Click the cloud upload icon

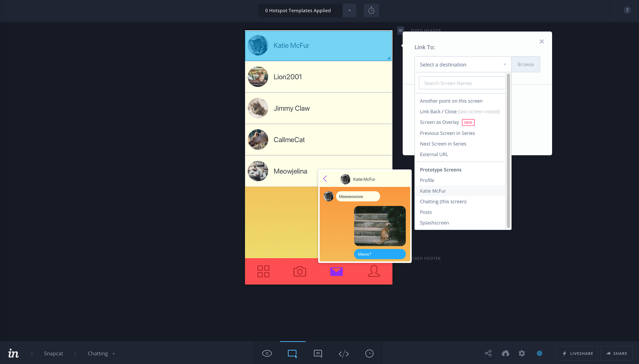pyautogui.click(x=505, y=353)
